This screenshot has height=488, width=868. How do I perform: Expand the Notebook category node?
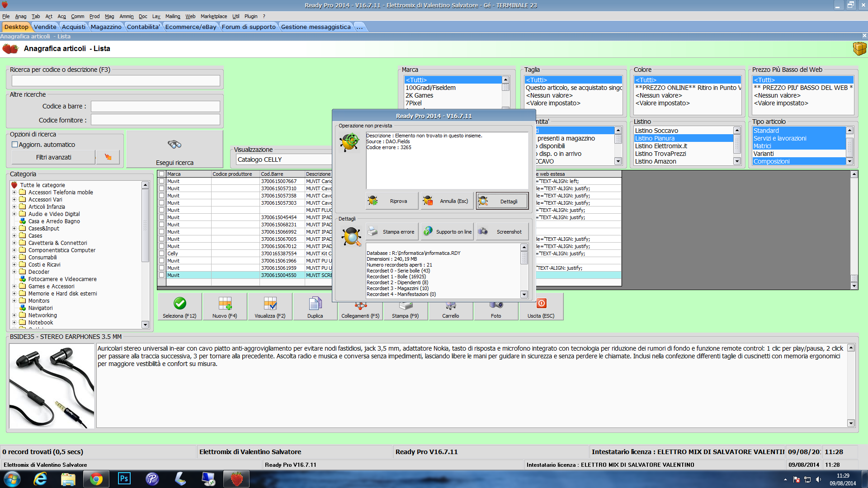(14, 323)
